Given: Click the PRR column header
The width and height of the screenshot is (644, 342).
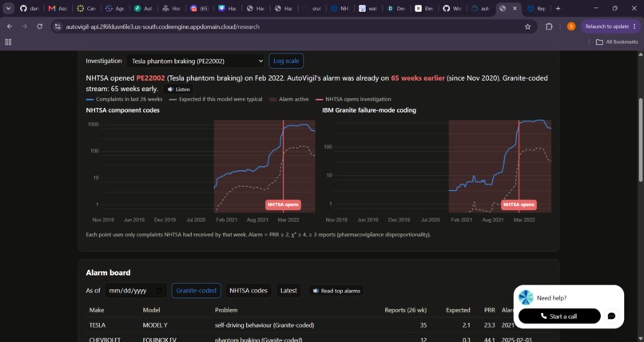Looking at the screenshot, I should tap(489, 310).
